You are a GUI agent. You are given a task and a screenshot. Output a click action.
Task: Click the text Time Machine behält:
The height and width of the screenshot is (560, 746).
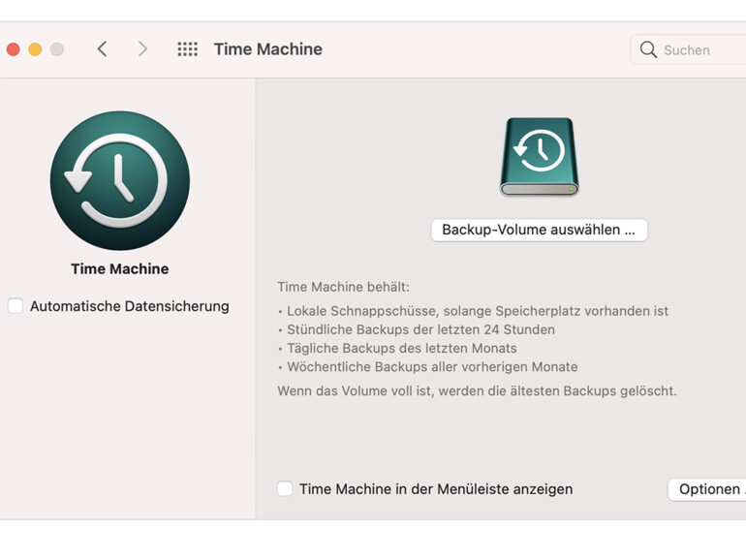click(x=343, y=287)
